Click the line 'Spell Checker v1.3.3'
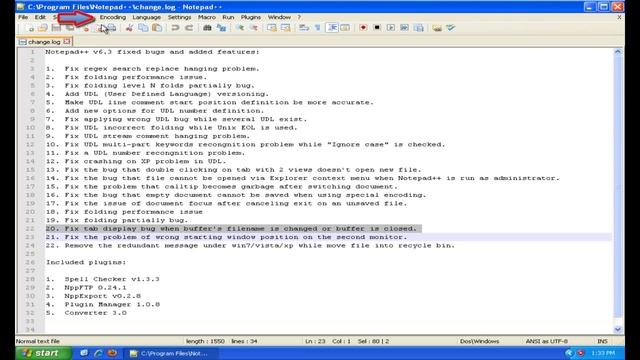Image resolution: width=640 pixels, height=360 pixels. coord(112,279)
